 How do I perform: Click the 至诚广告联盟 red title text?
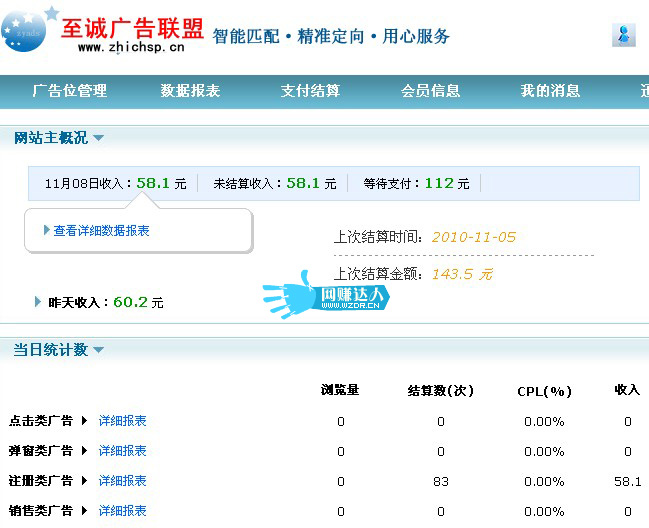(x=132, y=28)
